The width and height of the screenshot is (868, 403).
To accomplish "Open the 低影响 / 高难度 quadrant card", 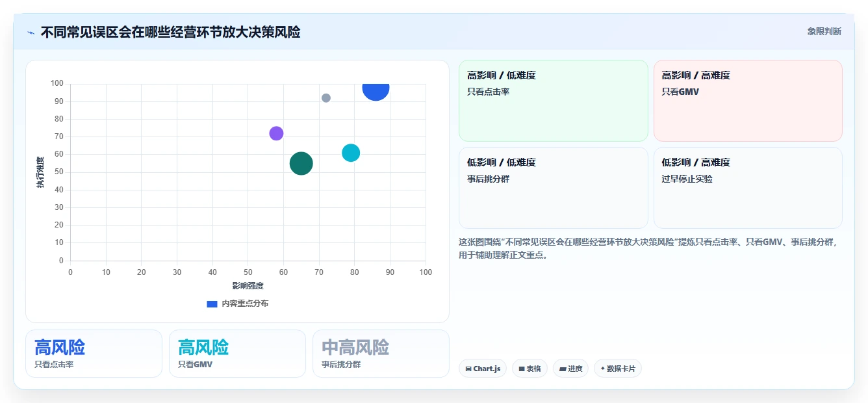I will [x=748, y=188].
